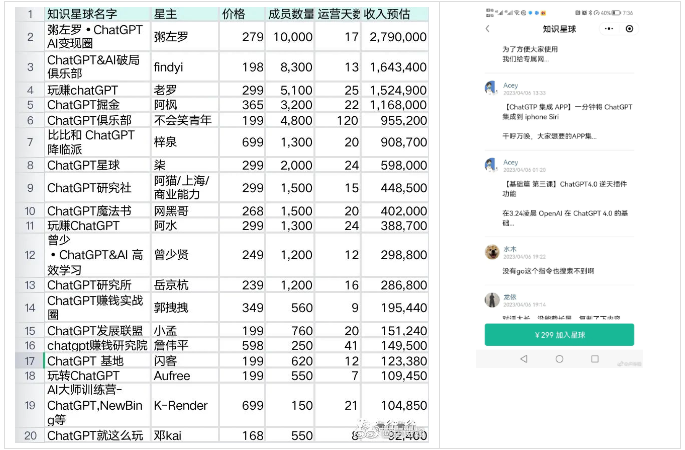Screen dimensions: 685x450
Task: Click the 比比和 ChatGPT 降临派 cell
Action: coord(98,142)
